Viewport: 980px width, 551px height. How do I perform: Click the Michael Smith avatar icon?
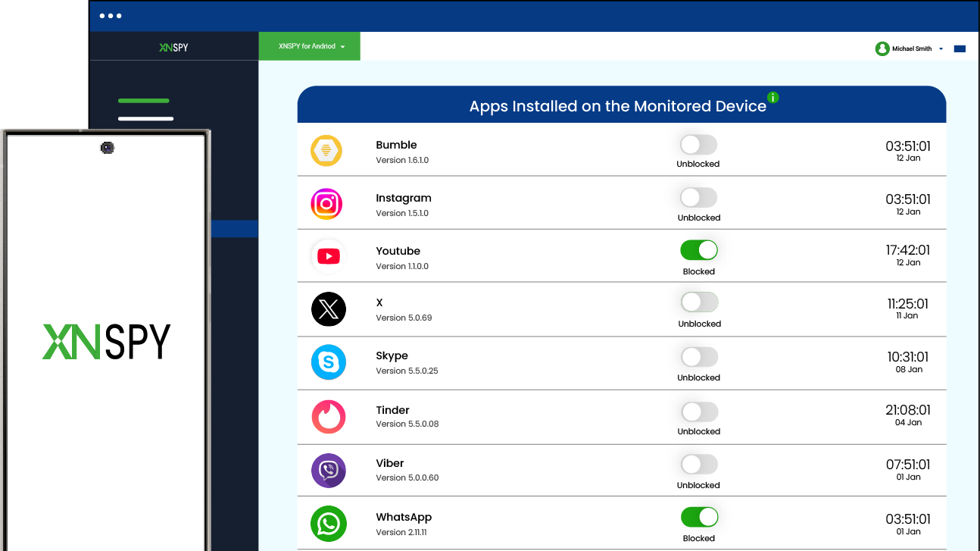[x=882, y=49]
